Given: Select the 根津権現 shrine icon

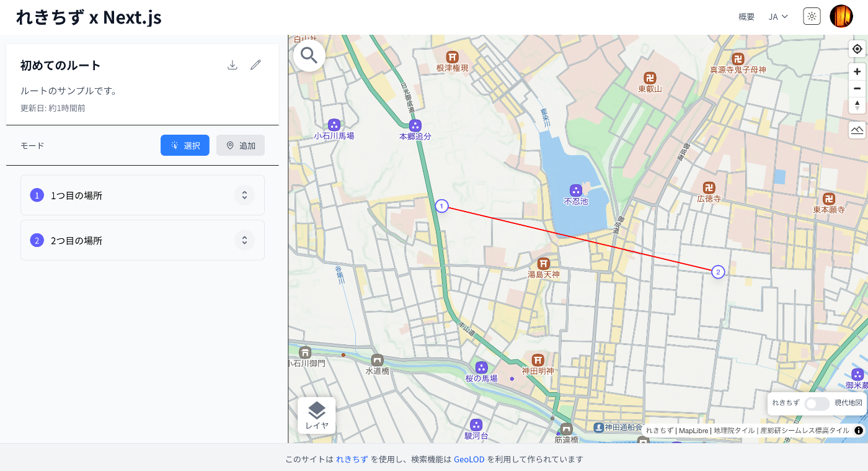Looking at the screenshot, I should [452, 56].
